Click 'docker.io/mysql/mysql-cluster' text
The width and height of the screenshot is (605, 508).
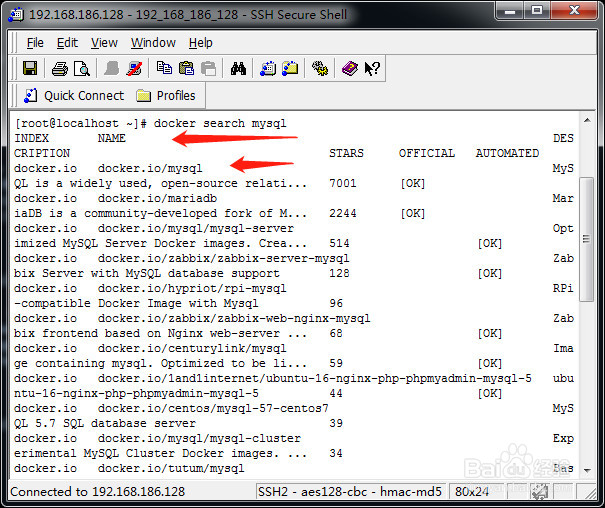(199, 439)
